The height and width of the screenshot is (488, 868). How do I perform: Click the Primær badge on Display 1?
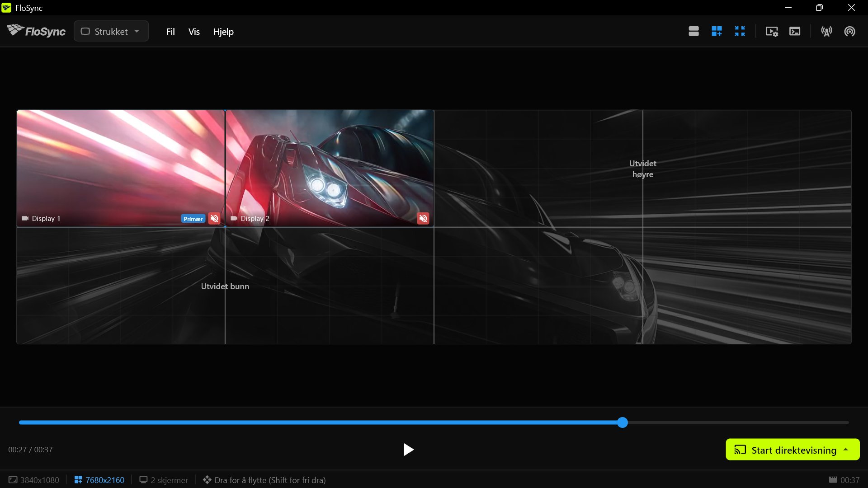click(x=193, y=219)
